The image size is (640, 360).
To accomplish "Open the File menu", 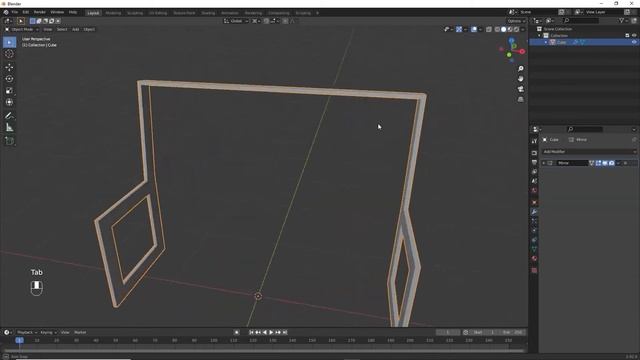I will tap(15, 12).
